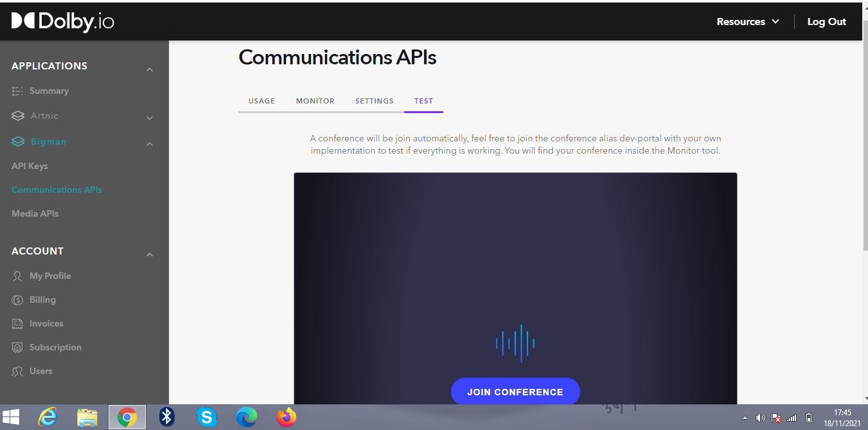868x430 pixels.
Task: Open API Keys in the sidebar
Action: click(x=30, y=166)
